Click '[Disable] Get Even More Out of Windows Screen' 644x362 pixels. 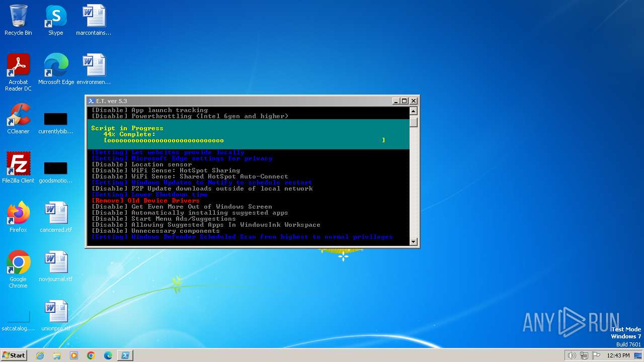(x=182, y=207)
